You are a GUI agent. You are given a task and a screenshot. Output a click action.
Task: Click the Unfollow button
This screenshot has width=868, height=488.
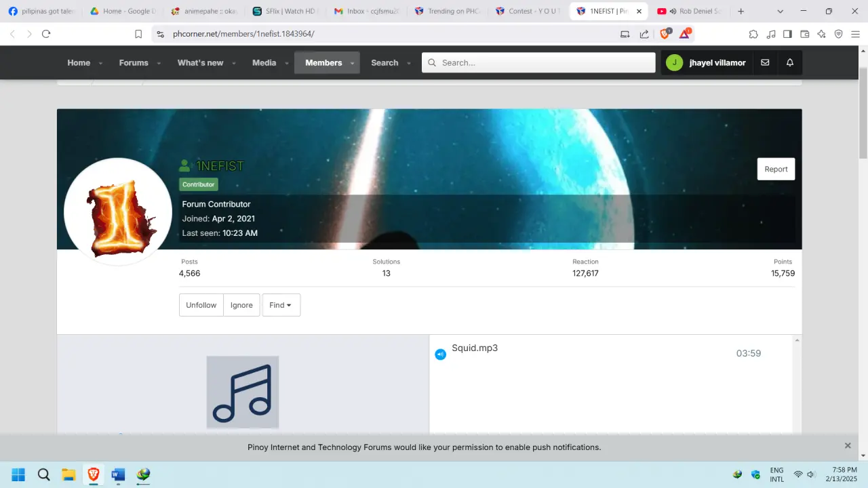[201, 305]
